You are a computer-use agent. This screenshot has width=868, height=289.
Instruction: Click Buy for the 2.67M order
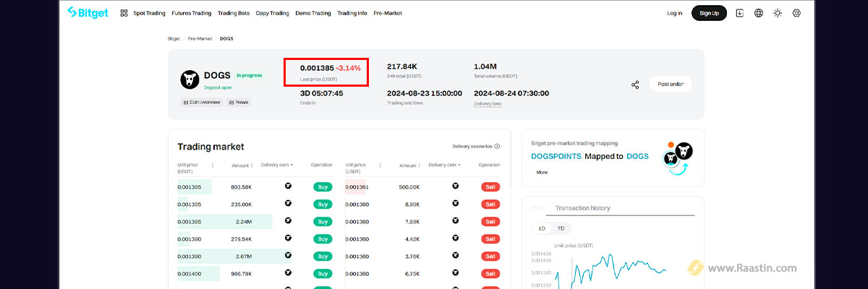(323, 256)
